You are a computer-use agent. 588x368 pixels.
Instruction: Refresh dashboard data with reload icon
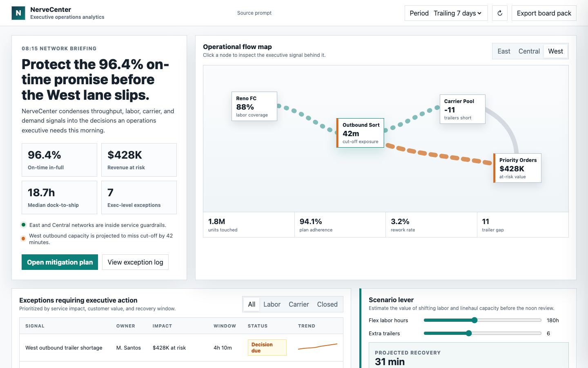pyautogui.click(x=500, y=13)
